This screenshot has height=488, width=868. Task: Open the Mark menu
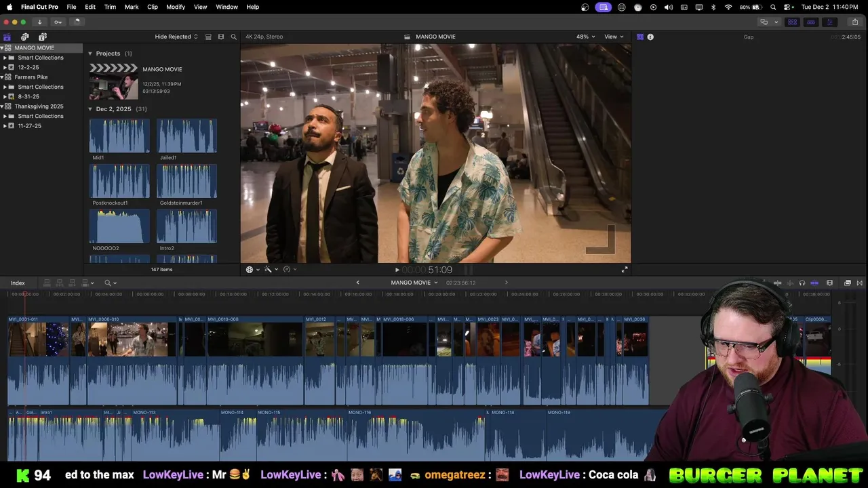[132, 7]
